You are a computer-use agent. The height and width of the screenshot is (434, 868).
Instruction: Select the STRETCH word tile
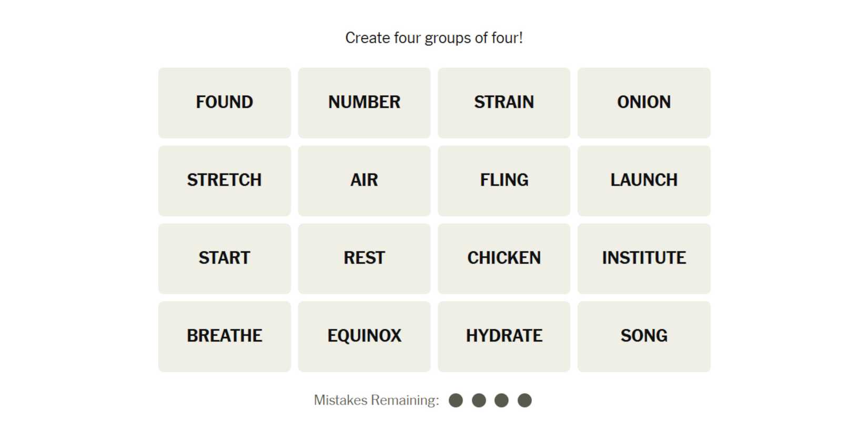point(224,180)
